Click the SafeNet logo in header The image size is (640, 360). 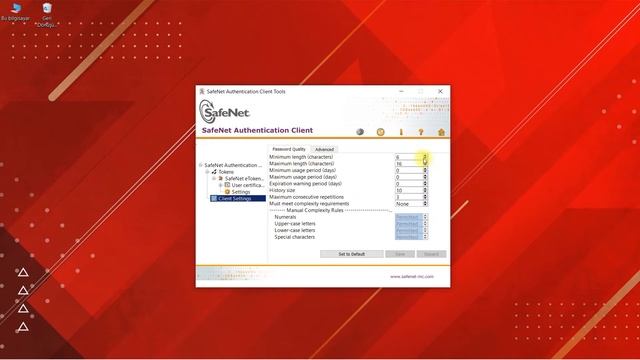pos(224,111)
